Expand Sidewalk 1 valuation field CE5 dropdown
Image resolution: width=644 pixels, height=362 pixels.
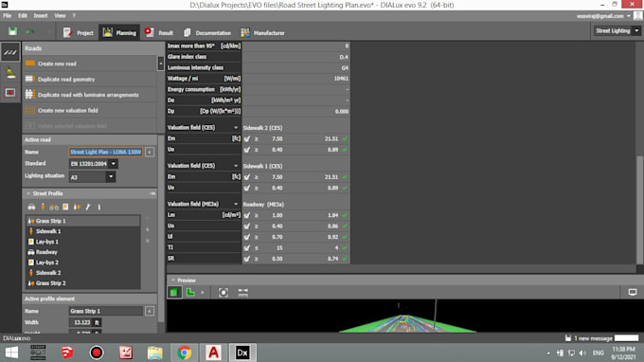[236, 166]
